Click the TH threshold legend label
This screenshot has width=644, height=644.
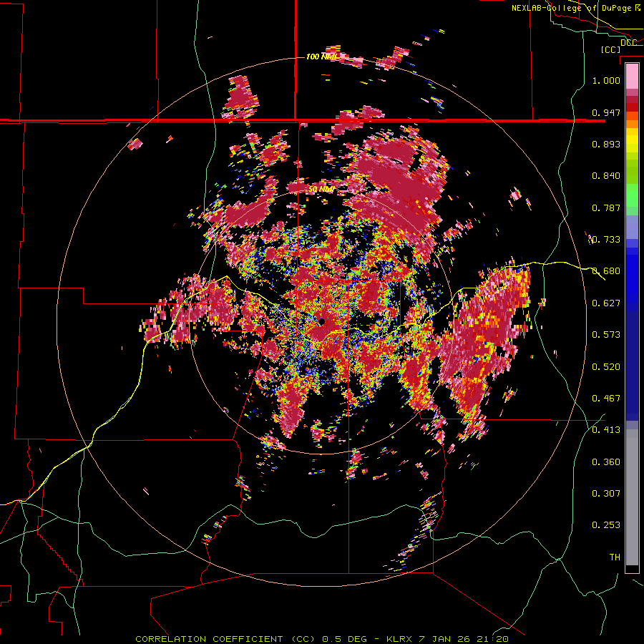(615, 557)
